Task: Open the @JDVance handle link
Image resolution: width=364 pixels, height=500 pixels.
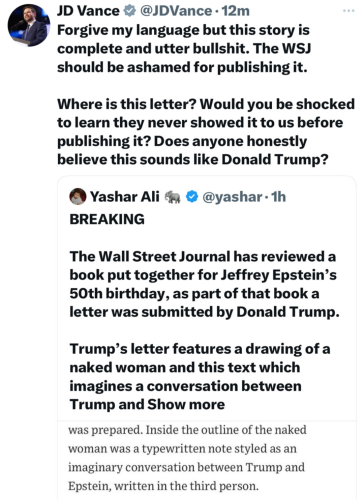Action: click(176, 11)
